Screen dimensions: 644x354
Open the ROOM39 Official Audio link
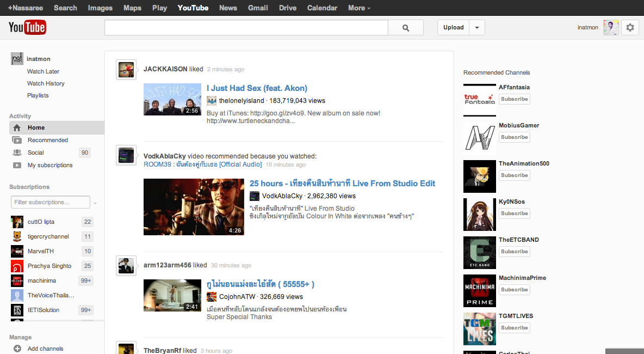pos(202,164)
